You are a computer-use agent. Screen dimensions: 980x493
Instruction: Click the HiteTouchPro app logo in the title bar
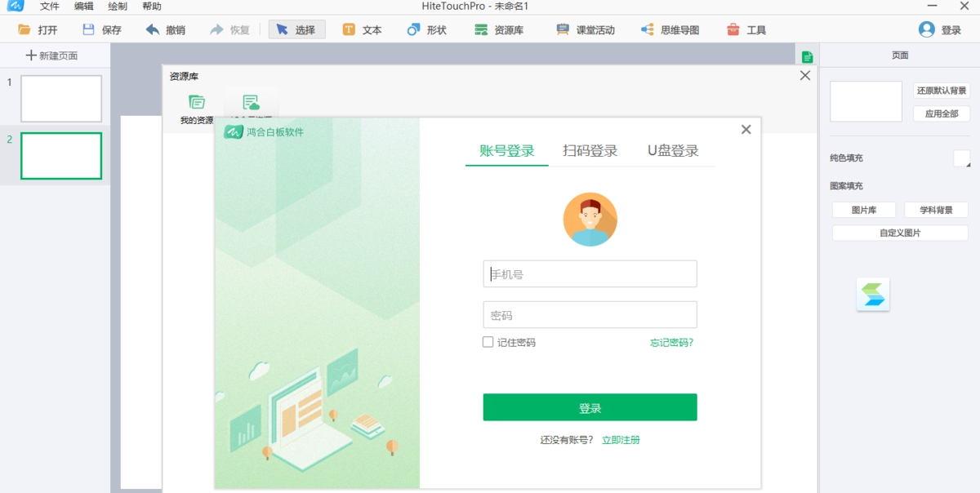point(16,6)
